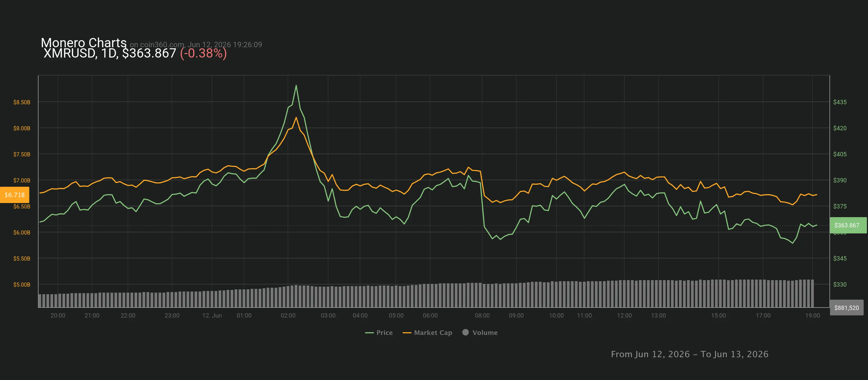Toggle the Market Cap series in legend

pos(427,332)
